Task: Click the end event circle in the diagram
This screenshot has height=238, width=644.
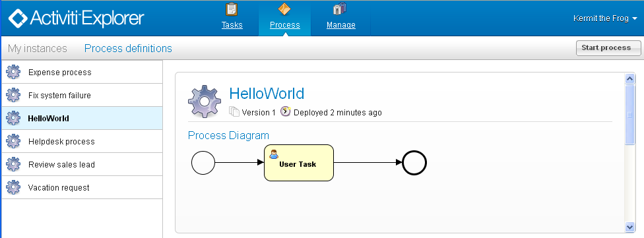Action: coord(414,162)
